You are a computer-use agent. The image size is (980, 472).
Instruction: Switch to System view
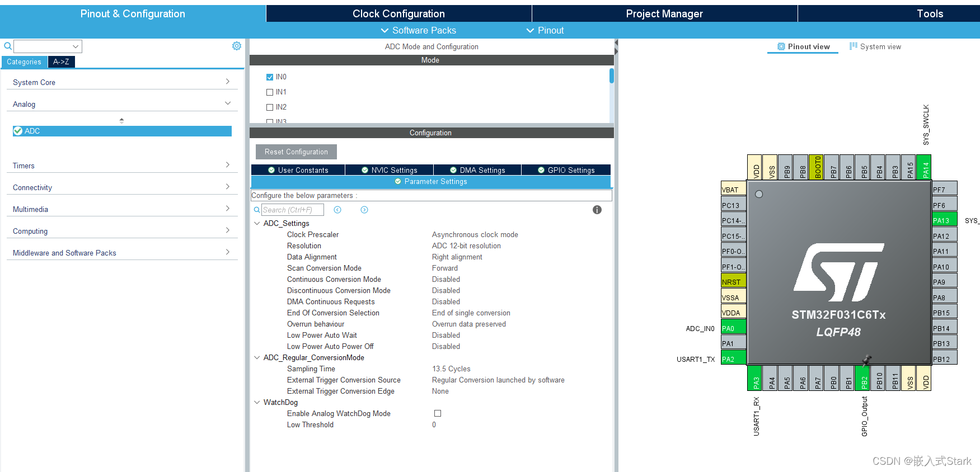point(875,46)
